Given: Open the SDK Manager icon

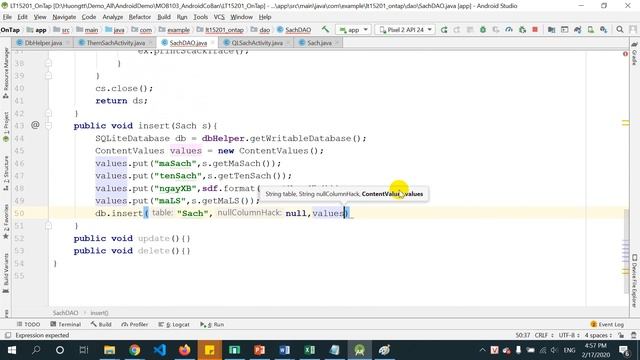Looking at the screenshot, I should click(x=604, y=30).
